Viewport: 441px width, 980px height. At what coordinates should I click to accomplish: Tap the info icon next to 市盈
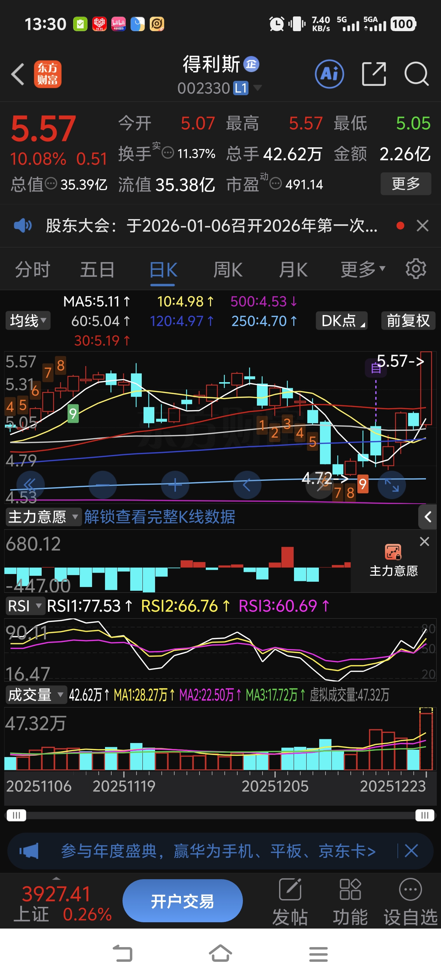point(275,184)
